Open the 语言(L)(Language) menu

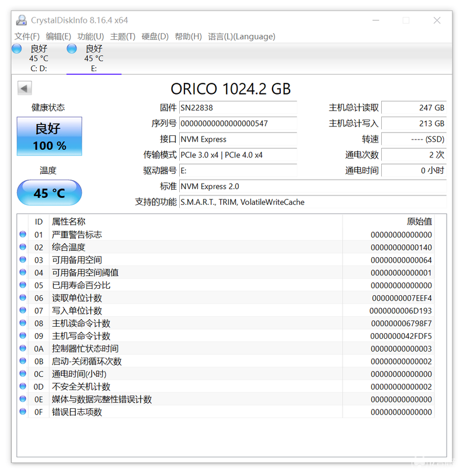(242, 36)
